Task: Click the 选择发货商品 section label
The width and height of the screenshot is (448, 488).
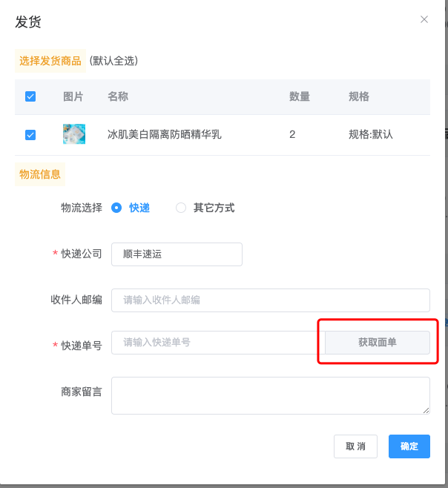Action: pos(50,61)
